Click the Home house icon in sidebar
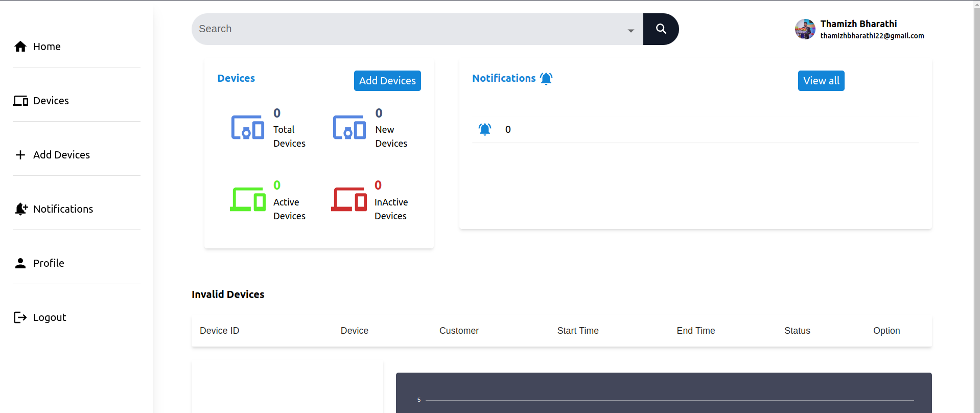 (x=20, y=47)
